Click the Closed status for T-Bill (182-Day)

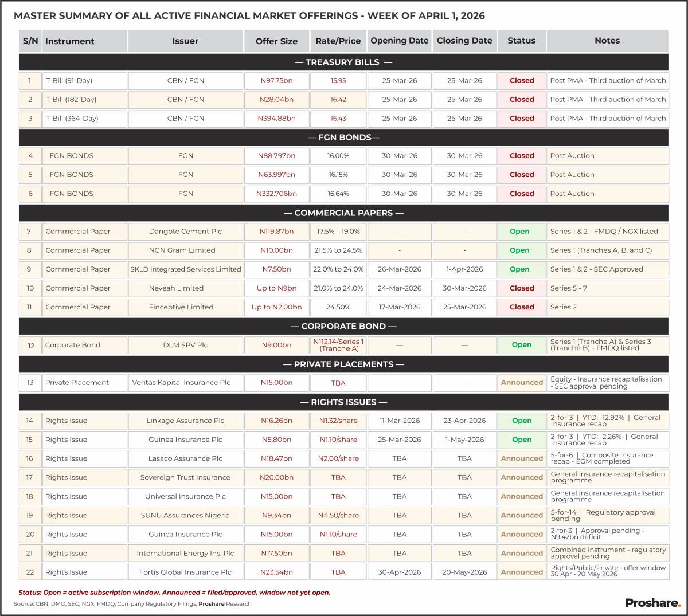pos(522,100)
